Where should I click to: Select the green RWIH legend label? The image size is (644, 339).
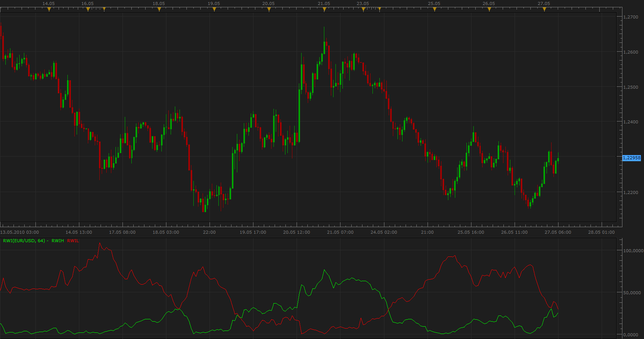[x=58, y=241]
